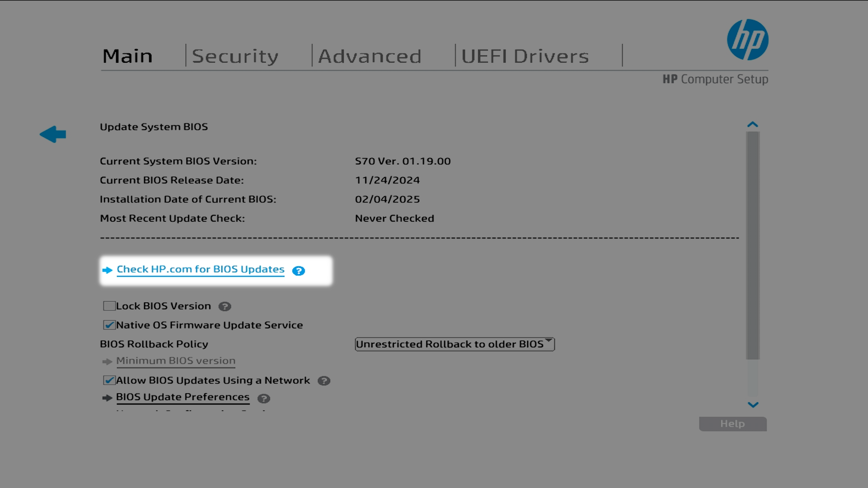Image resolution: width=868 pixels, height=488 pixels.
Task: Click the vertical scrollbar thumb
Action: pos(753,245)
